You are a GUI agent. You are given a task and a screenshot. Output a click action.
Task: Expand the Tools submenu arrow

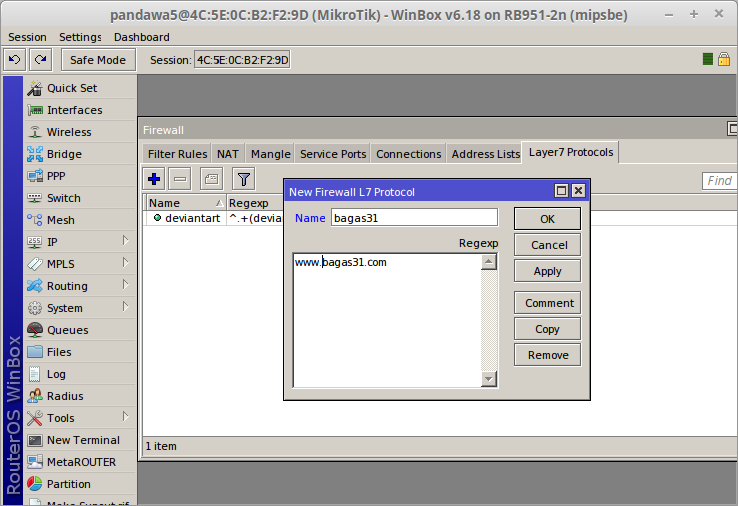click(x=125, y=417)
